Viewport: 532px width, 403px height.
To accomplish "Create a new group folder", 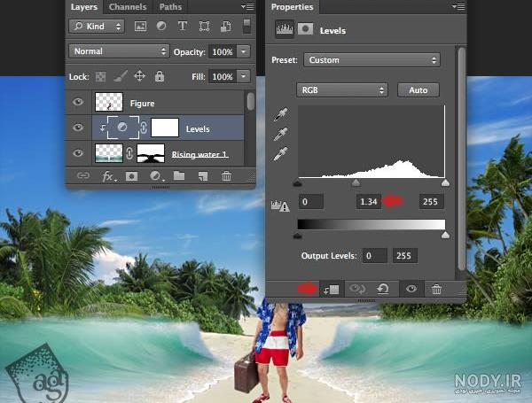I will (179, 175).
